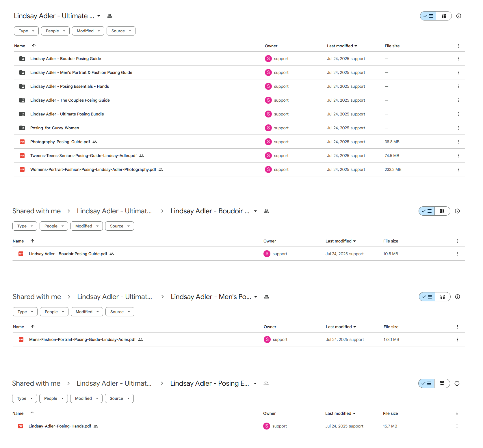Open more actions for Men's Portrait & Fashion folder
Viewport: 483px width, 448px height.
[x=458, y=72]
